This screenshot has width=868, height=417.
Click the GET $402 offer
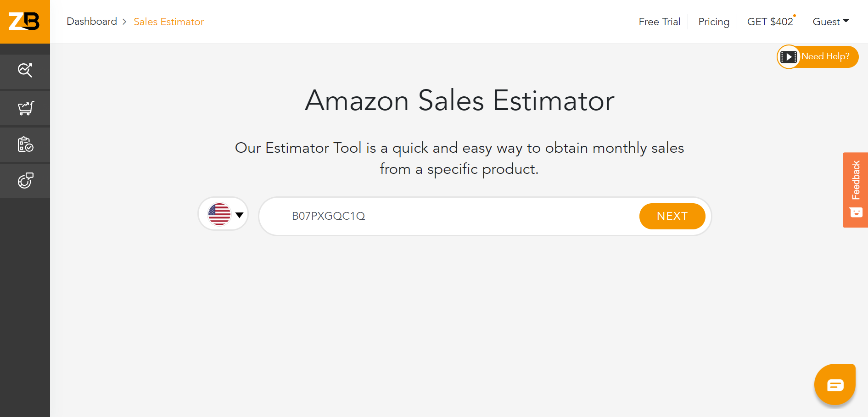(x=770, y=22)
